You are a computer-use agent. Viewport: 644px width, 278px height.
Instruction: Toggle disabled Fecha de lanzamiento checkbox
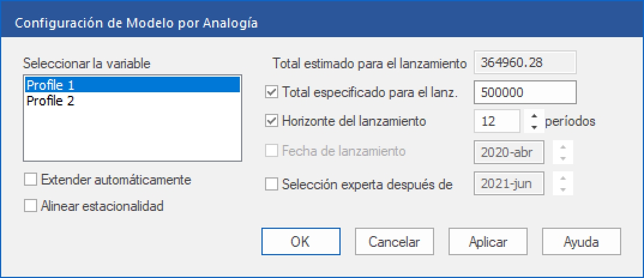point(271,151)
